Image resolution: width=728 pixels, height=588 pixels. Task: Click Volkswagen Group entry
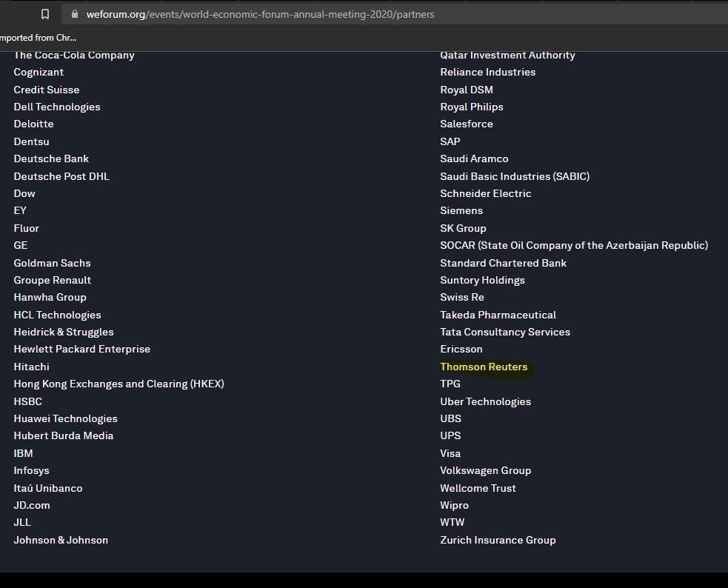coord(486,470)
